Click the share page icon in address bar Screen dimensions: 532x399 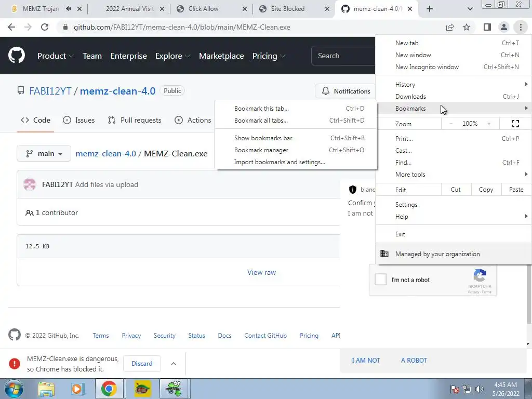[450, 27]
